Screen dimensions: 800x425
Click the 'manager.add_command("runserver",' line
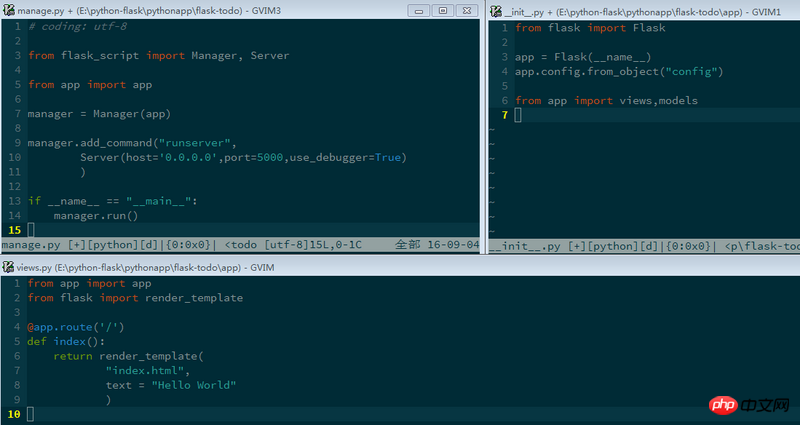132,143
